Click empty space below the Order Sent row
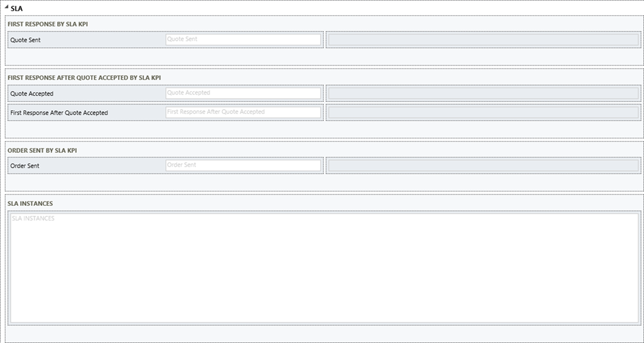 pos(324,183)
